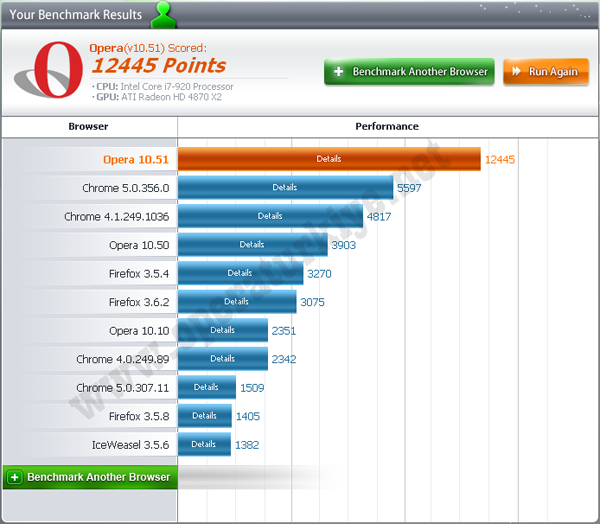600x524 pixels.
Task: Click the Opera logo icon
Action: [49, 70]
